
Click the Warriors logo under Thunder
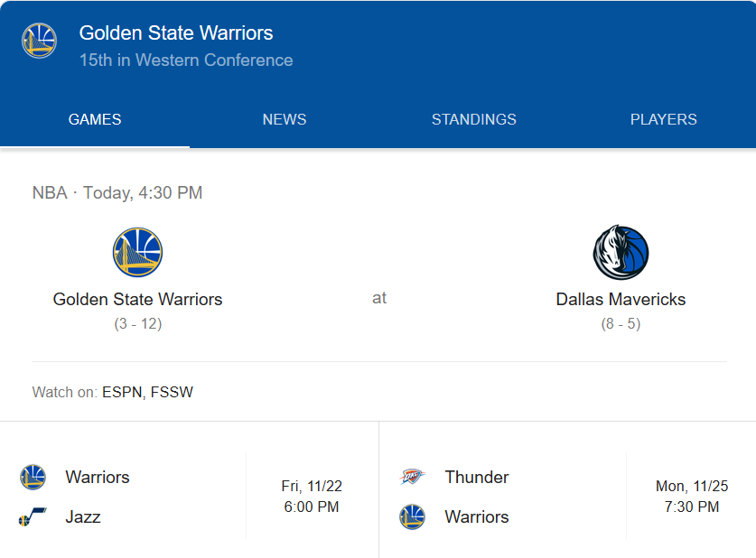(413, 517)
